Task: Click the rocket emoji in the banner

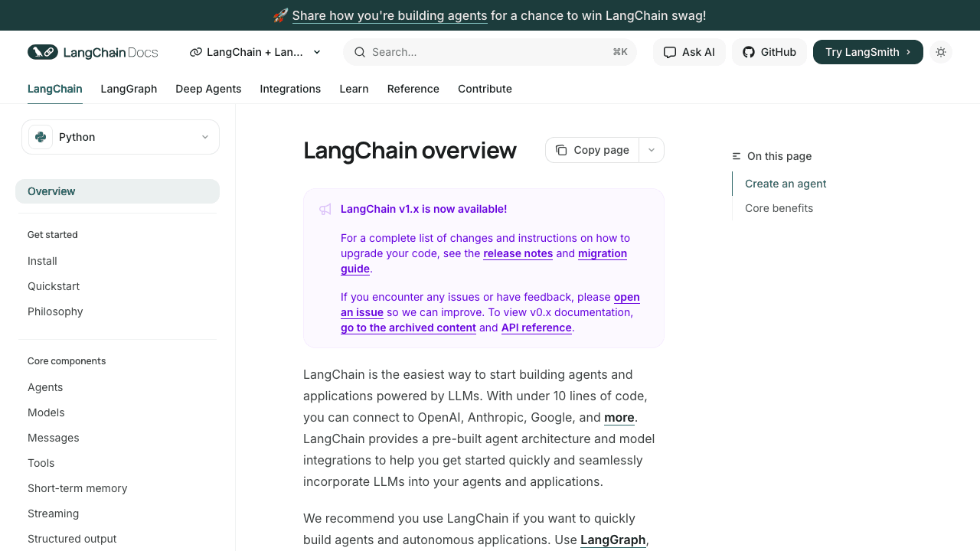Action: (x=279, y=15)
